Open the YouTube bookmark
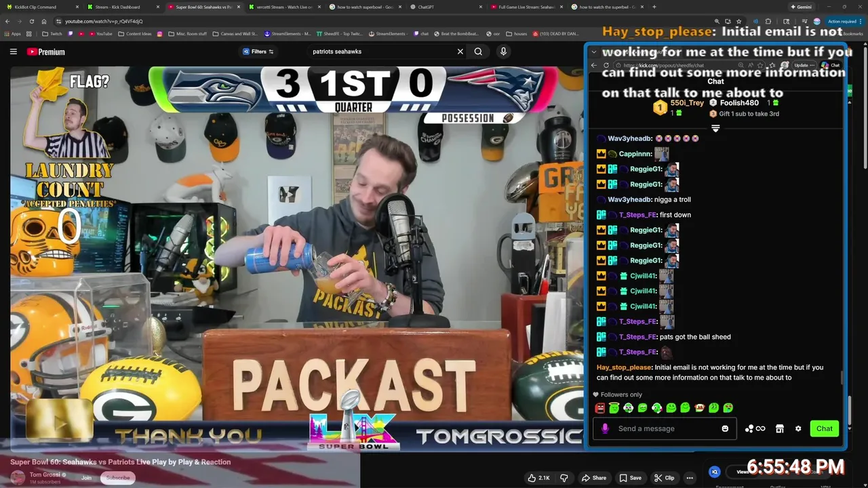Image resolution: width=868 pixels, height=488 pixels. (x=100, y=34)
